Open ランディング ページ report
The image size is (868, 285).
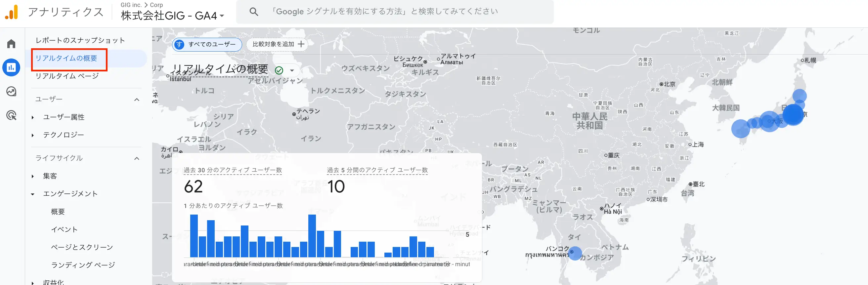(x=83, y=265)
